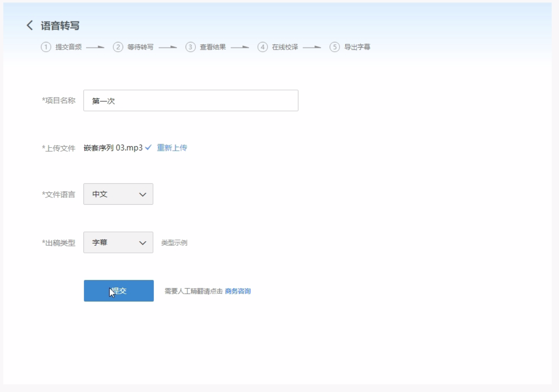
Task: View the 类型示例 link
Action: (x=174, y=243)
